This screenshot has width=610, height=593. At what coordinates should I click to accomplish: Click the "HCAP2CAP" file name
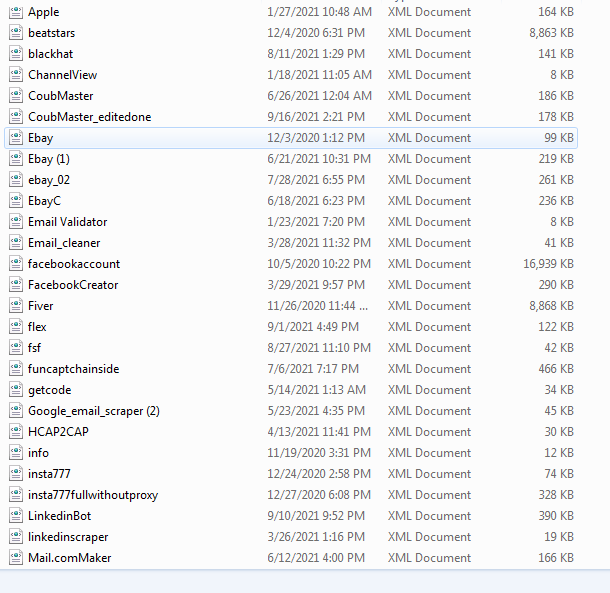click(58, 432)
